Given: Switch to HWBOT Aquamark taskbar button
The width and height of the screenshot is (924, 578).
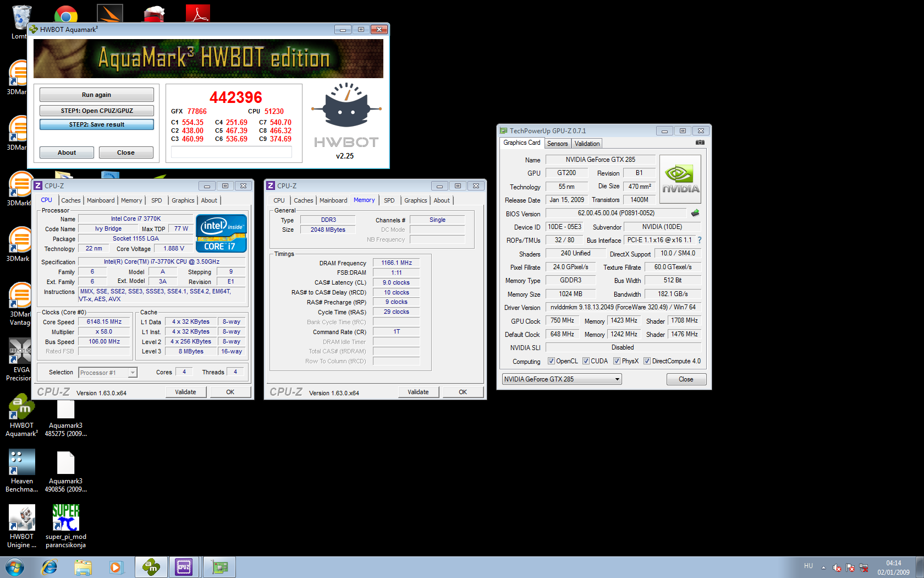Looking at the screenshot, I should (x=151, y=567).
